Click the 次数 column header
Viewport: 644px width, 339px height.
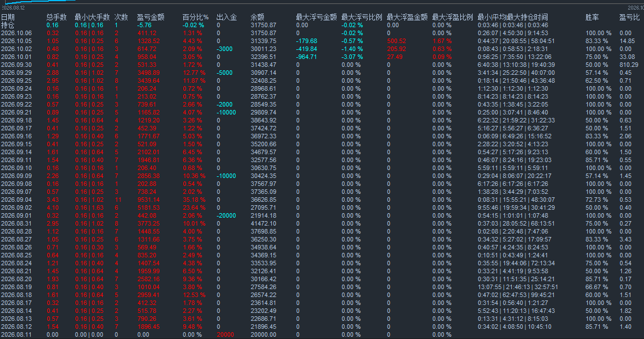tap(121, 17)
